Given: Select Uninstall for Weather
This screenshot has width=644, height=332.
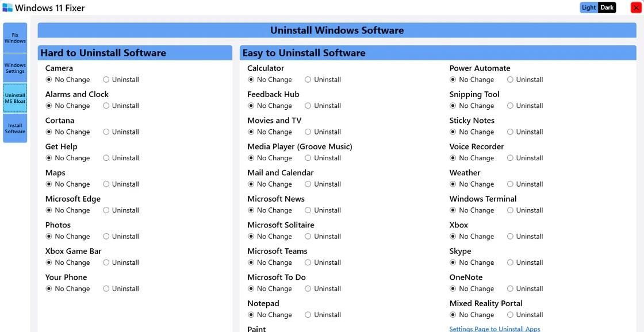Looking at the screenshot, I should click(509, 183).
